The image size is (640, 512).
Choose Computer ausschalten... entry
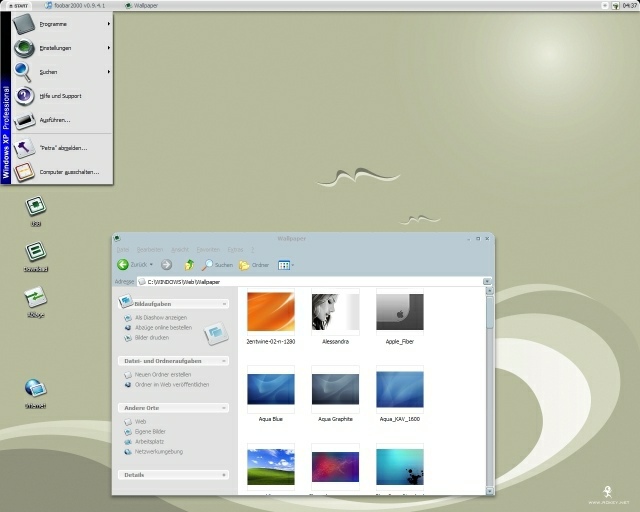62,172
